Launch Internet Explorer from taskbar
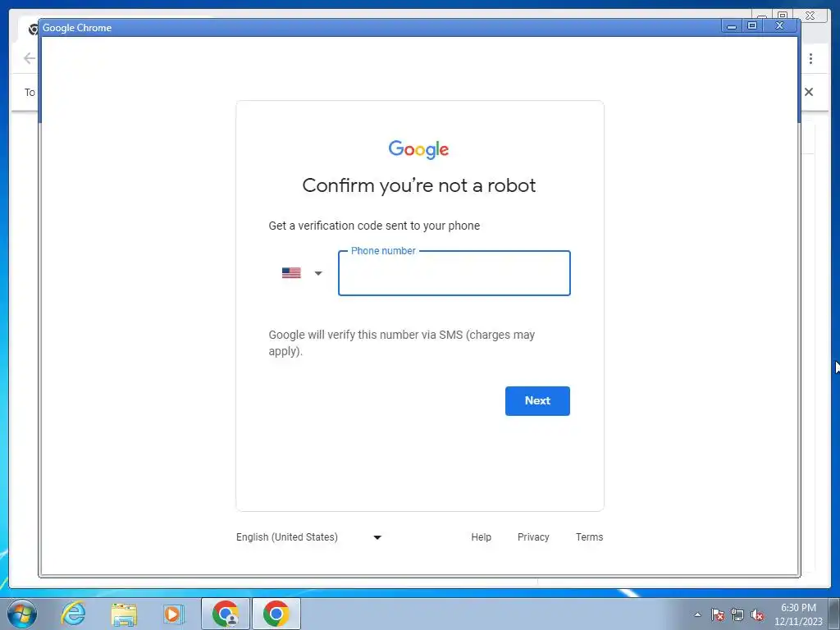Screen dimensions: 840x630 pos(73,614)
